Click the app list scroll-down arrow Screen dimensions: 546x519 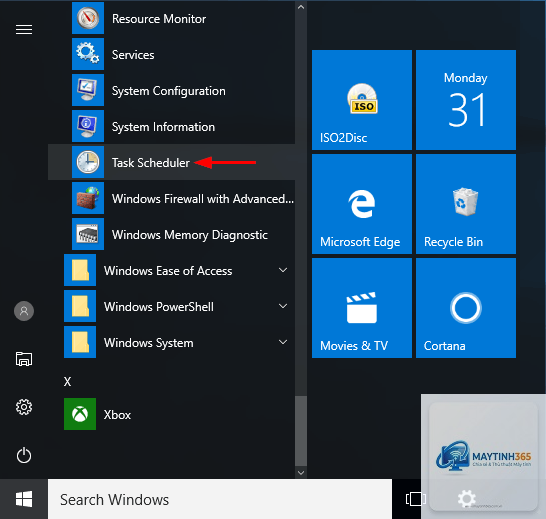[301, 473]
